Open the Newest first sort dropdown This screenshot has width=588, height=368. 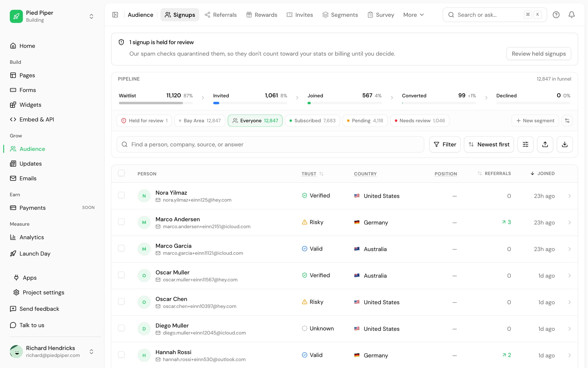[x=489, y=144]
